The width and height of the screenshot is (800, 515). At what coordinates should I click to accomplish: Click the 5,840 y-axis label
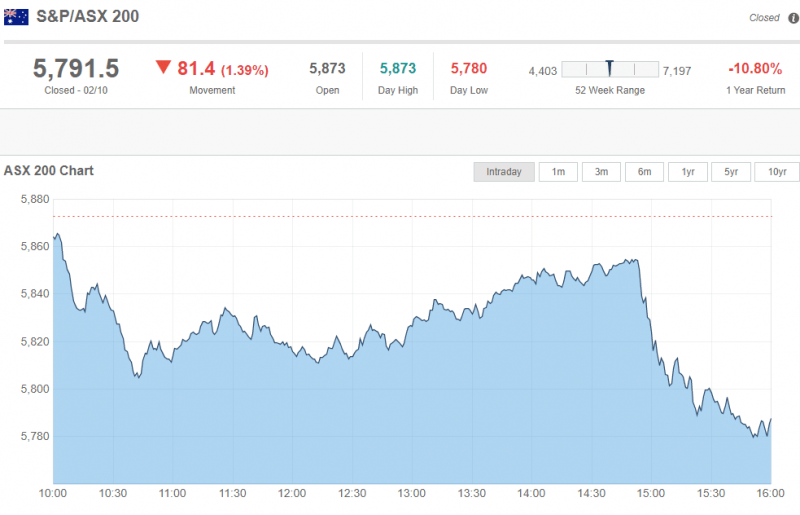(35, 293)
